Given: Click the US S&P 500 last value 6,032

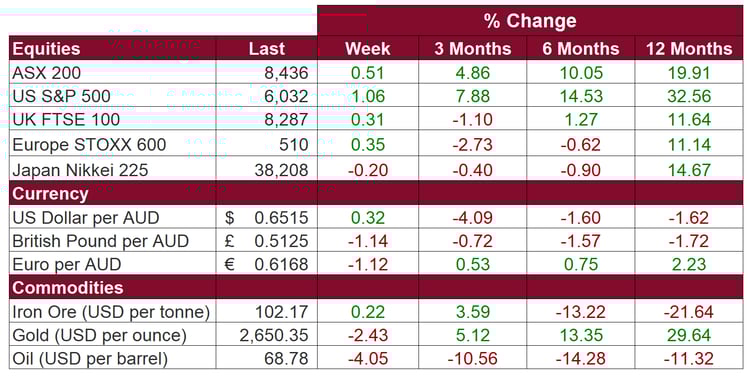Looking at the screenshot, I should (x=286, y=96).
